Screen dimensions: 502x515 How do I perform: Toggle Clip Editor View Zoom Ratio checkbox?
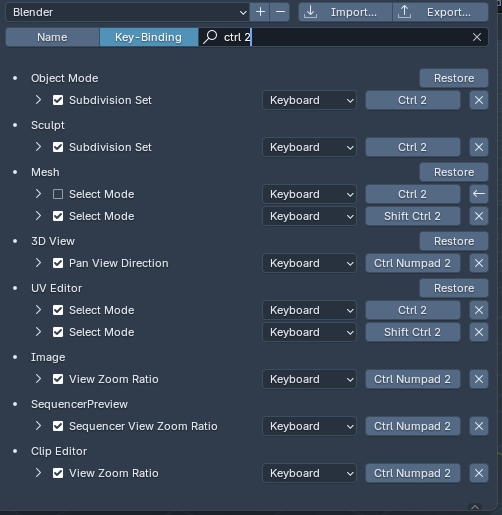click(58, 473)
